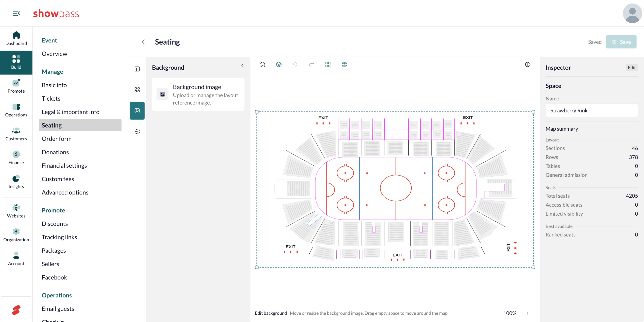Screen dimensions: 644x322
Task: Open the layers toolbar icon
Action: coord(279,64)
